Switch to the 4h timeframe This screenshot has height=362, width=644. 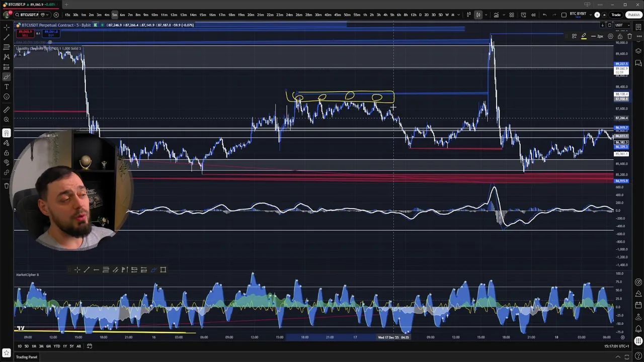tap(385, 15)
